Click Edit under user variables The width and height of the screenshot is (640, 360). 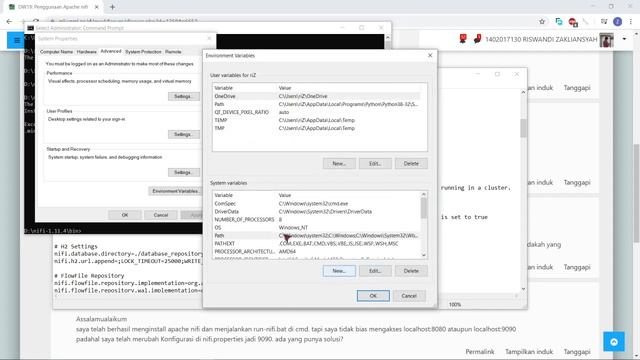click(375, 163)
